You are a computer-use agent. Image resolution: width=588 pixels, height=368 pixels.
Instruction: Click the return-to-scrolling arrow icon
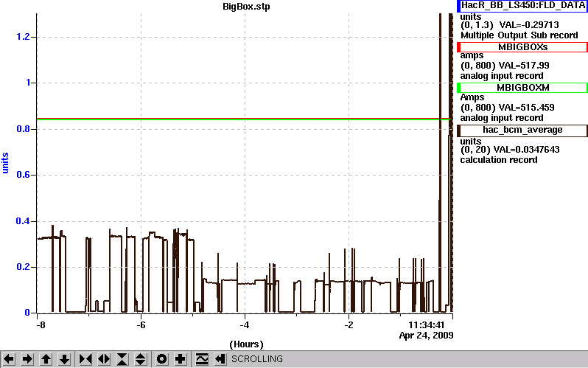pyautogui.click(x=220, y=359)
